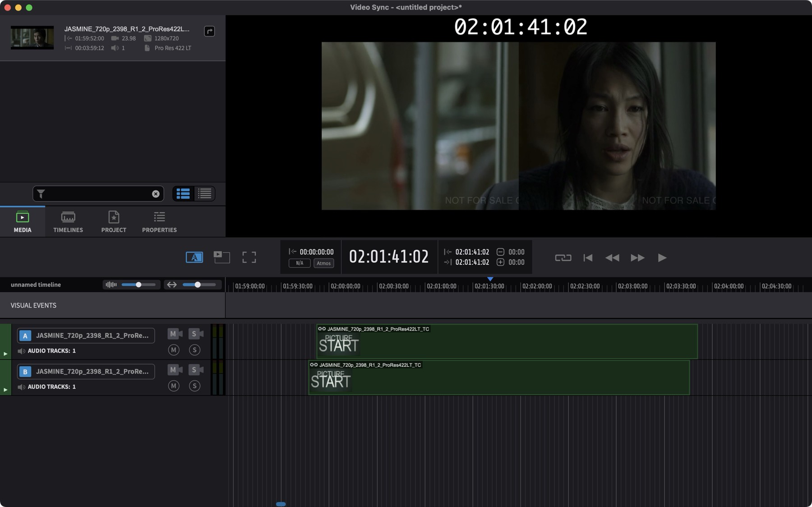Jump to start with skip-back button
Image resolution: width=812 pixels, height=507 pixels.
point(588,258)
